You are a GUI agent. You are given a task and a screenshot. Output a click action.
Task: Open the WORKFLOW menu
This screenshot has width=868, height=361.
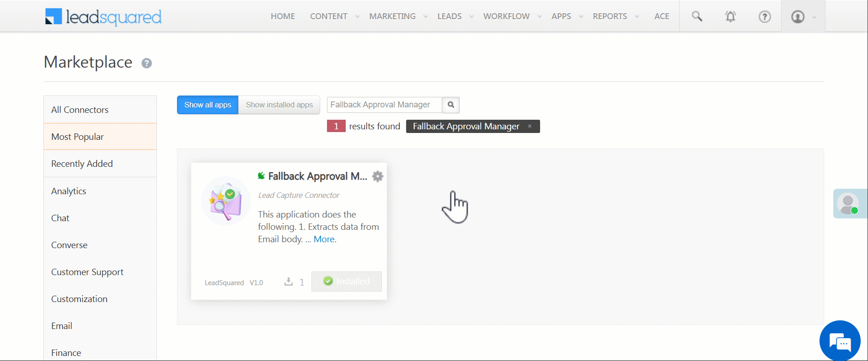506,16
